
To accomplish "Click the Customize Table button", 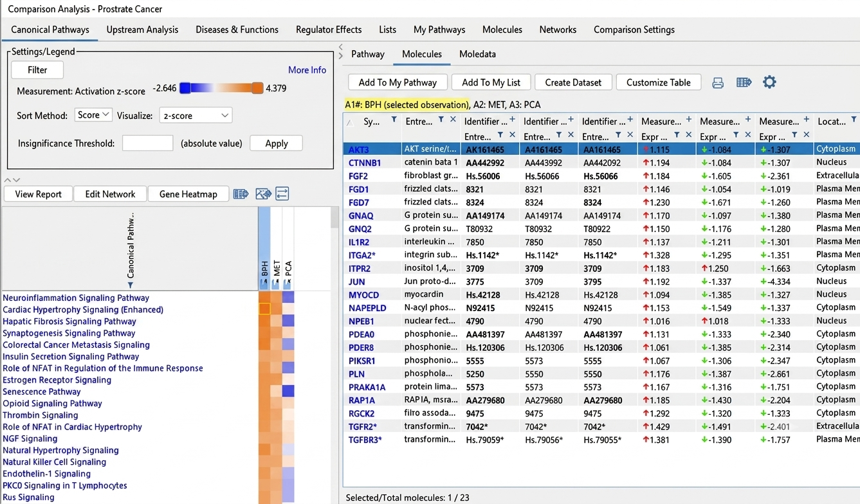I will click(x=659, y=82).
